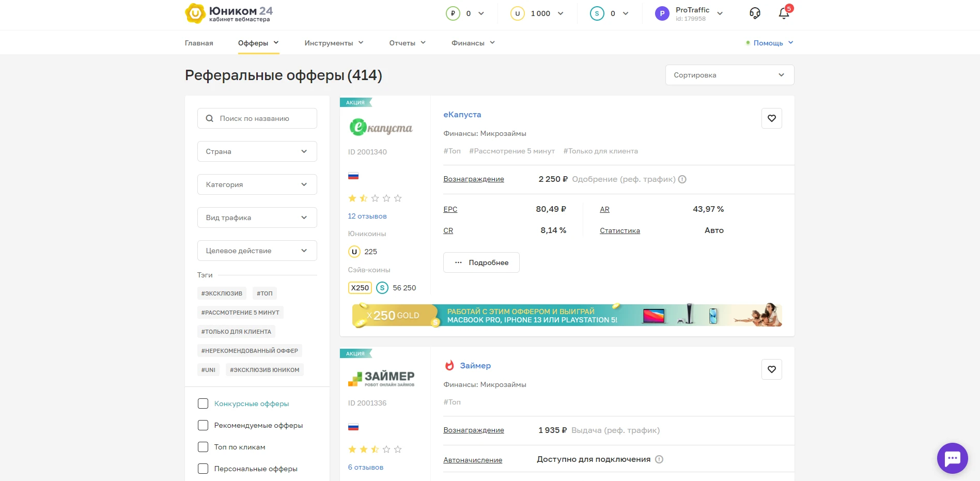
Task: Open the notifications bell
Action: pos(784,13)
